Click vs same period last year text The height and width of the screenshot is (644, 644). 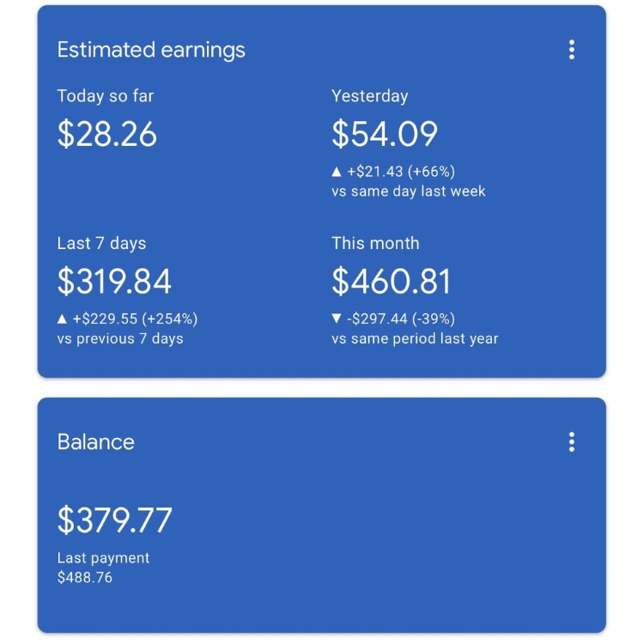click(x=415, y=339)
